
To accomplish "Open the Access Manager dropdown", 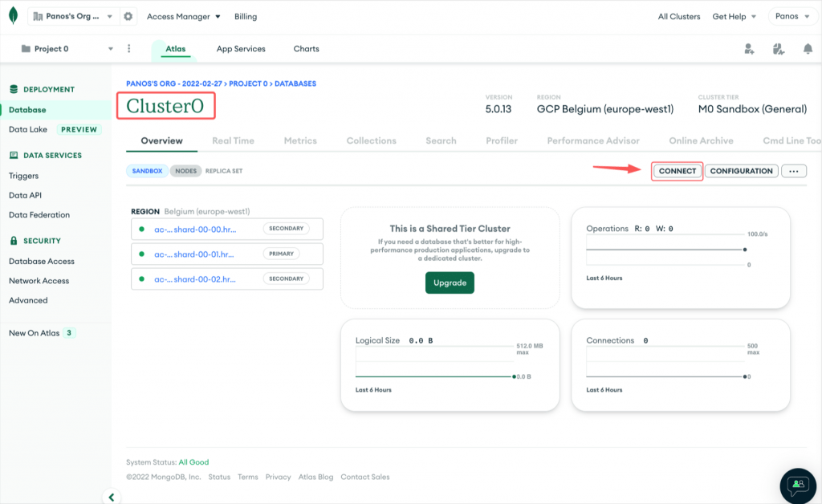I will (x=183, y=17).
